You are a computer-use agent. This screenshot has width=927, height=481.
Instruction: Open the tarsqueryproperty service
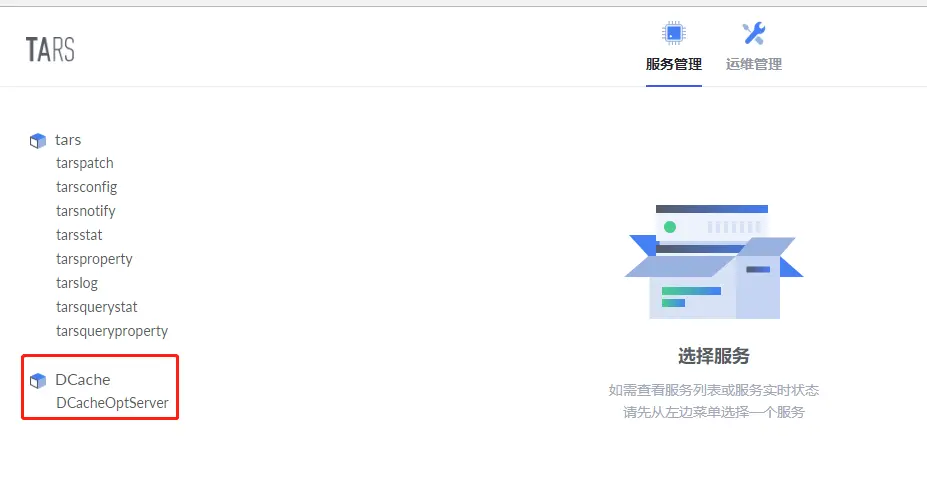pos(112,332)
